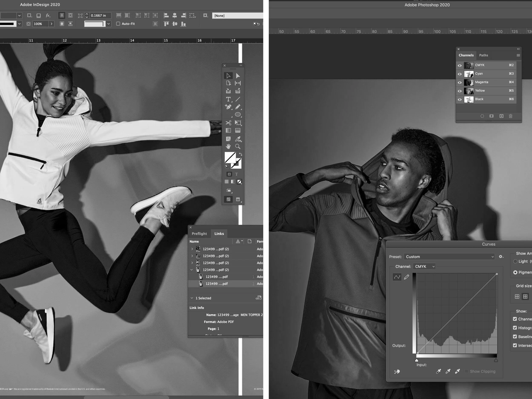The width and height of the screenshot is (532, 399).
Task: Select the large grid size icon in Curves
Action: click(525, 297)
